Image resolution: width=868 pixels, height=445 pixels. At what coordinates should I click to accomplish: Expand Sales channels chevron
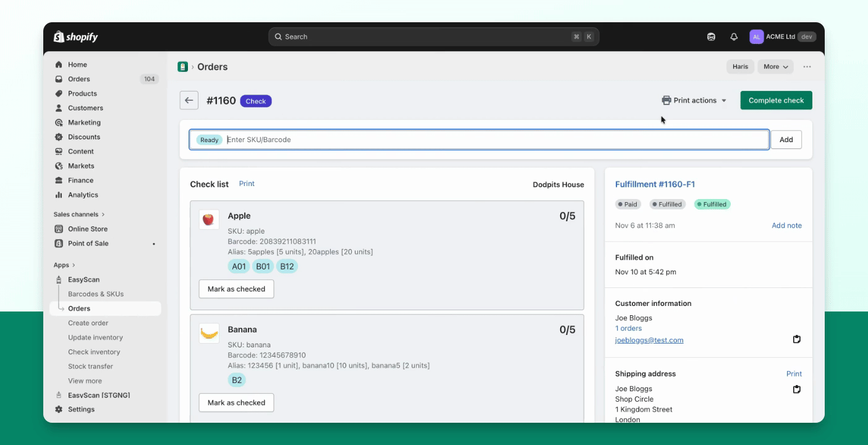click(x=103, y=214)
